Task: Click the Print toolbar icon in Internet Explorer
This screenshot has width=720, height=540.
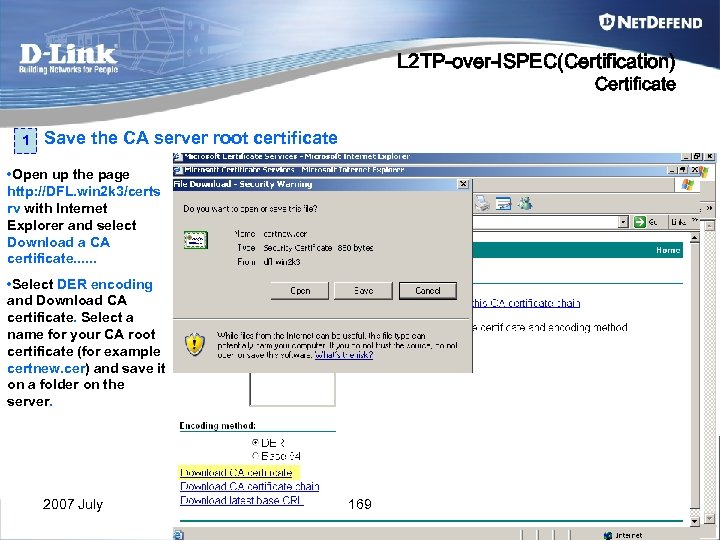Action: coord(482,203)
